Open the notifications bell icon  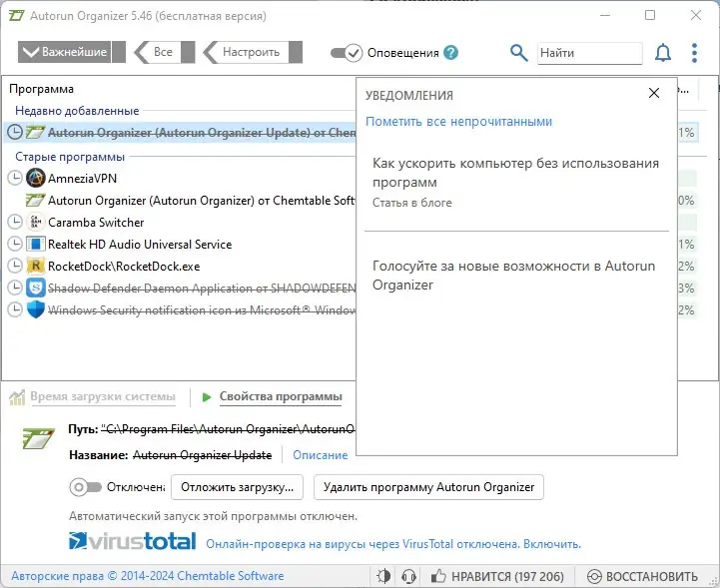[x=663, y=53]
